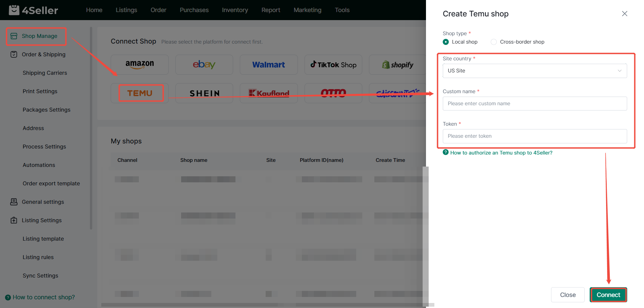The width and height of the screenshot is (644, 308).
Task: Open the Purchases menu
Action: pos(194,10)
